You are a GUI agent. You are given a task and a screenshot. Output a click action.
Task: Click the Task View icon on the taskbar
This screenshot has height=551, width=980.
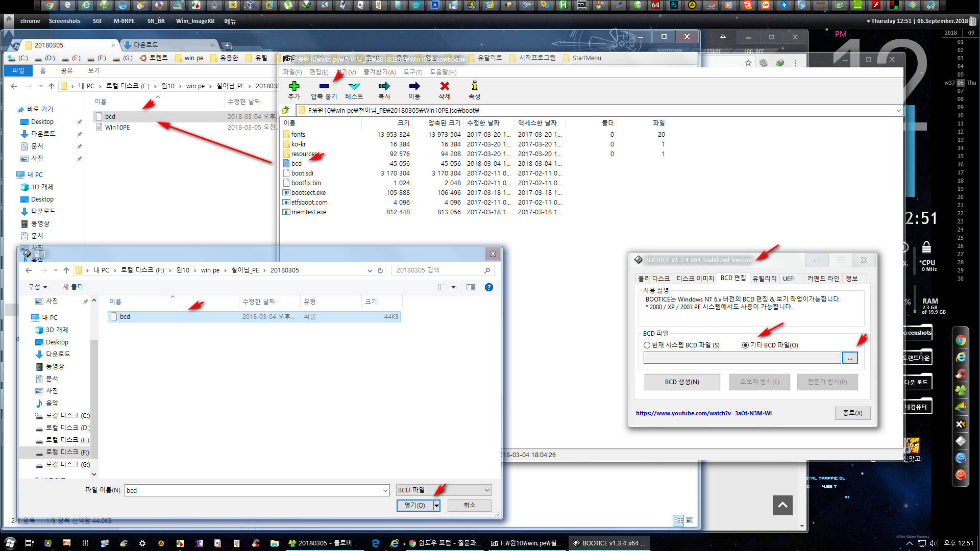29,543
